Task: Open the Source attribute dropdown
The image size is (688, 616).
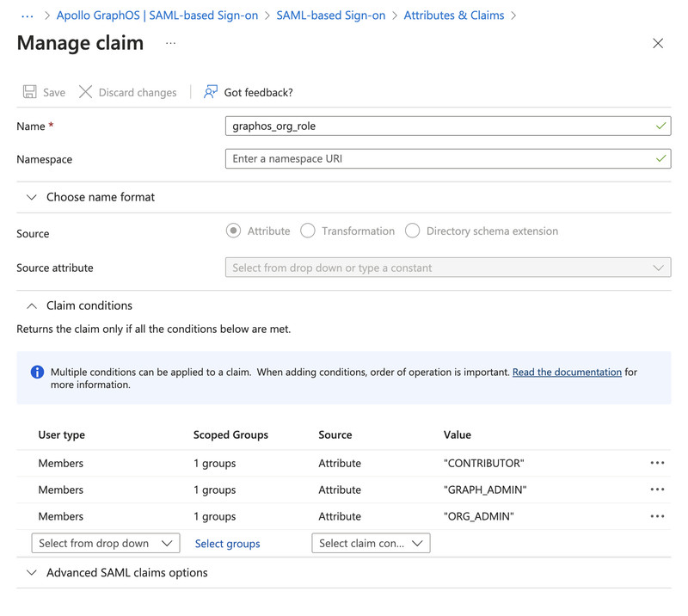Action: 448,268
